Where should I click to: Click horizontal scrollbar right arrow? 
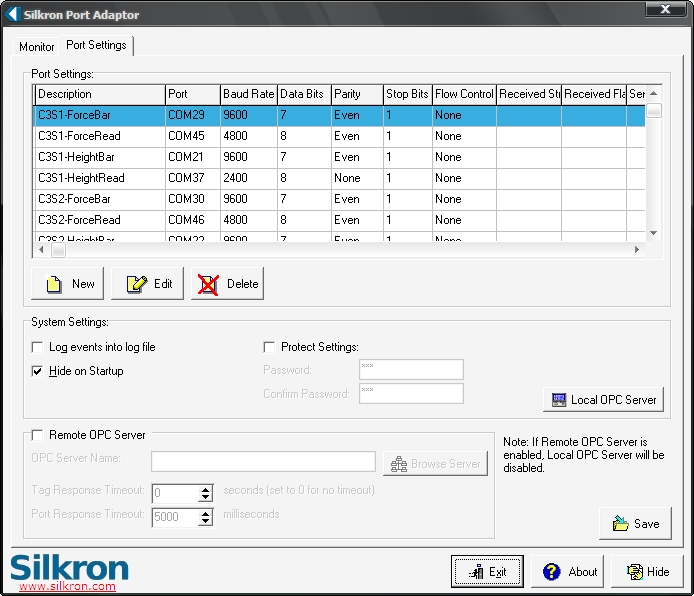click(x=637, y=250)
